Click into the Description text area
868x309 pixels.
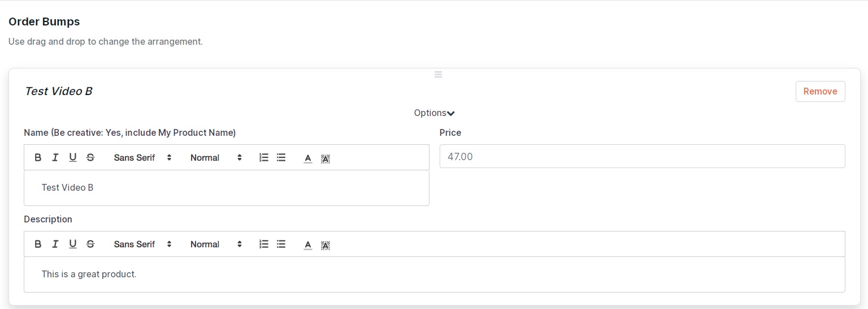pyautogui.click(x=434, y=274)
